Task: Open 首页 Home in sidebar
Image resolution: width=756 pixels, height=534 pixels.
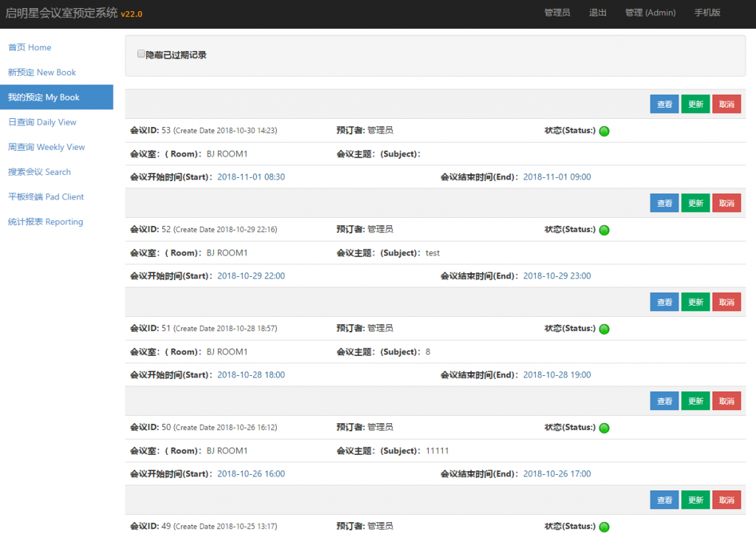Action: tap(30, 47)
